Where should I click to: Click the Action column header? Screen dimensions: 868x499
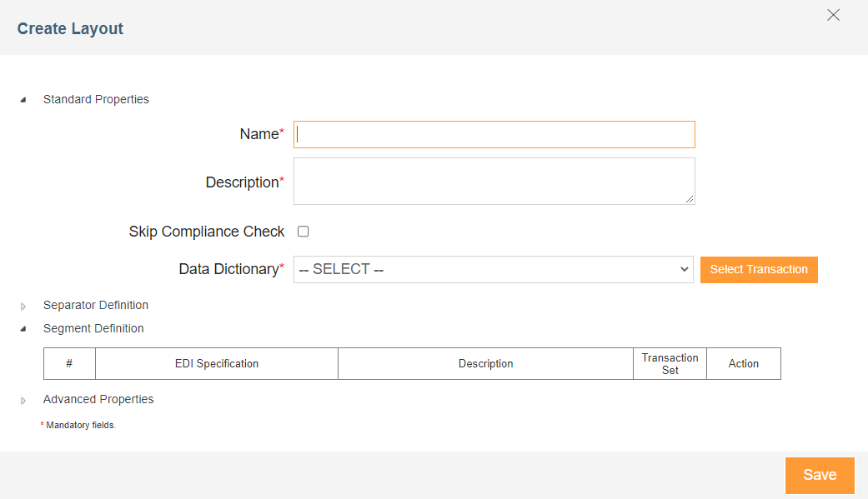point(744,363)
